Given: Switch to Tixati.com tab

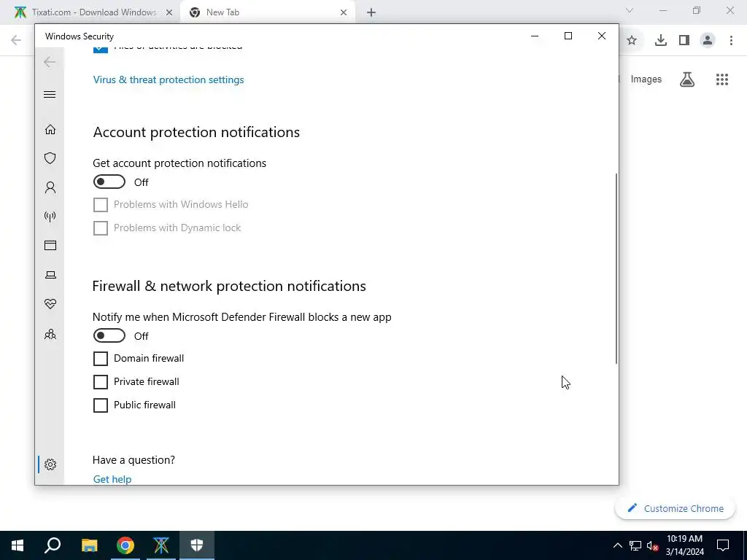Looking at the screenshot, I should tap(90, 12).
